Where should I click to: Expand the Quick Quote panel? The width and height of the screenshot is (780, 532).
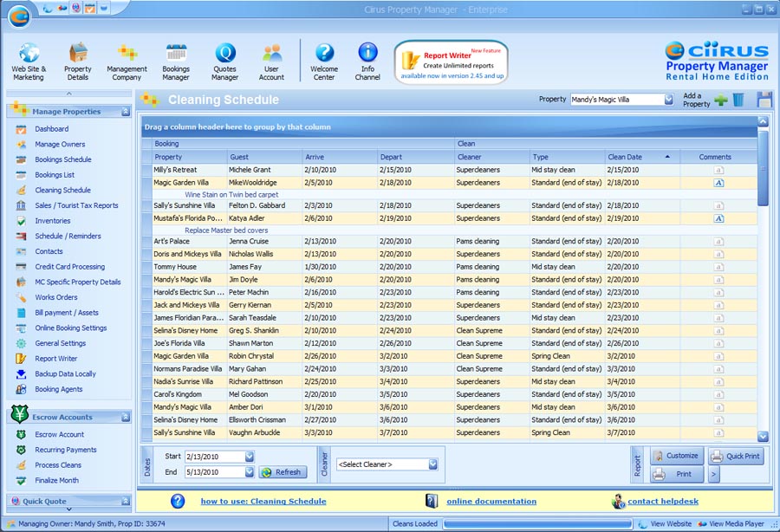126,501
